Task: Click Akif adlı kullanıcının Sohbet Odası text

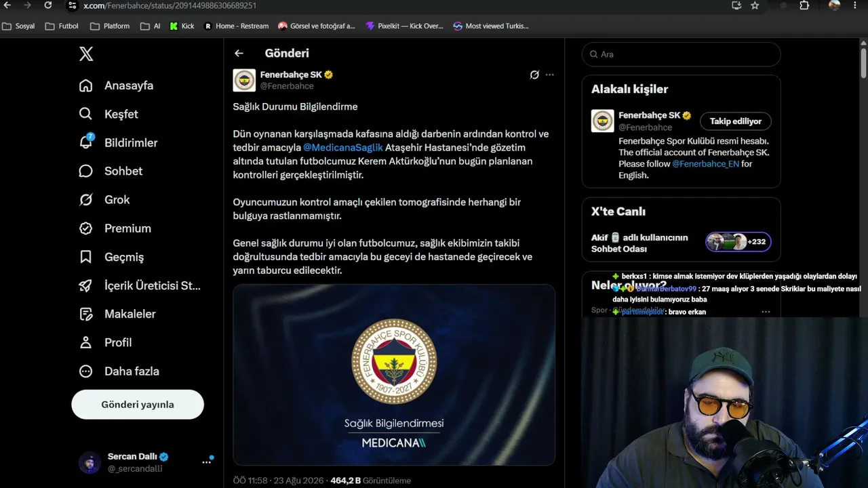Action: tap(639, 243)
